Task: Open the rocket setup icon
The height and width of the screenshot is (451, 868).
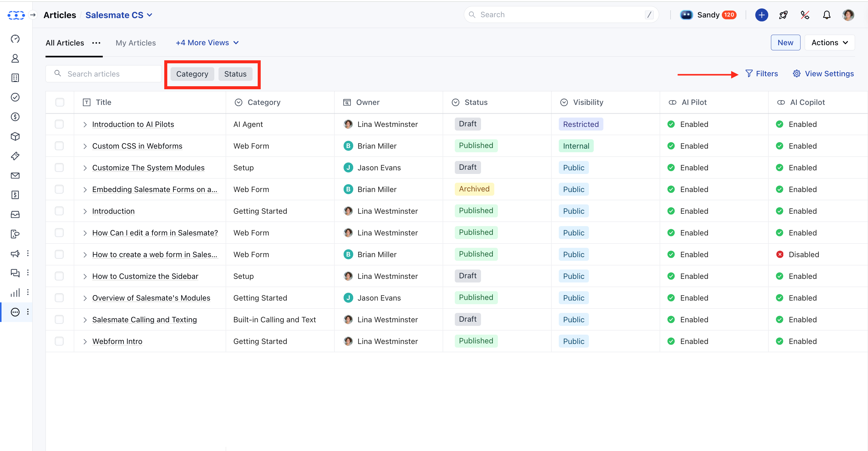Action: 783,15
